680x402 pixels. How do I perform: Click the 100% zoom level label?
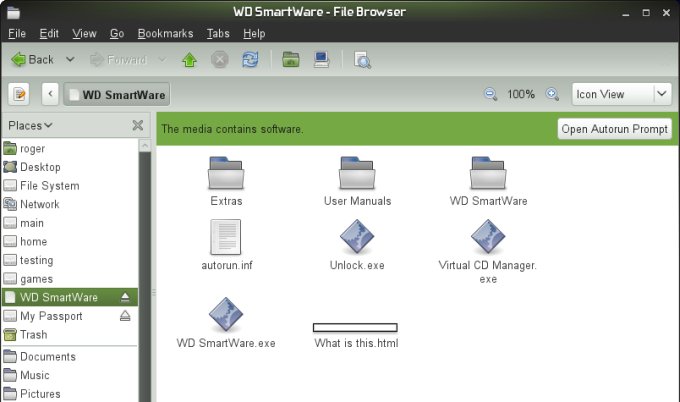tap(521, 94)
